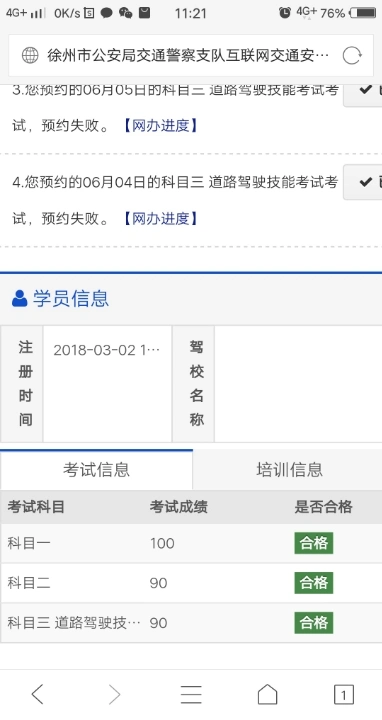This screenshot has width=382, height=720.
Task: Select the 科目一 row label
Action: [29, 543]
